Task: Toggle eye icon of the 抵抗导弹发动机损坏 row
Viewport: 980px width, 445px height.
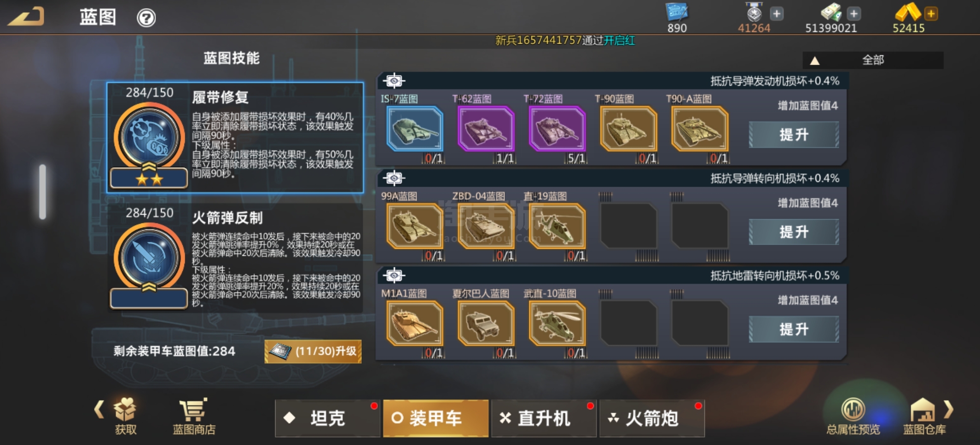Action: pyautogui.click(x=394, y=81)
